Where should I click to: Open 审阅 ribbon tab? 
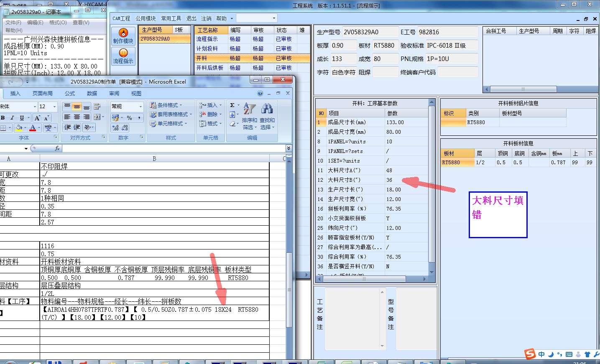[x=114, y=94]
